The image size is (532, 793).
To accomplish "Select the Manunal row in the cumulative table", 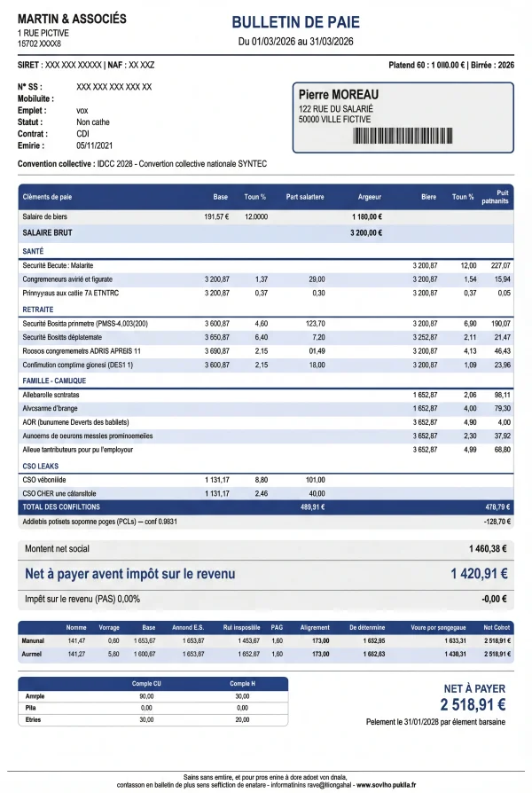I will (266, 640).
